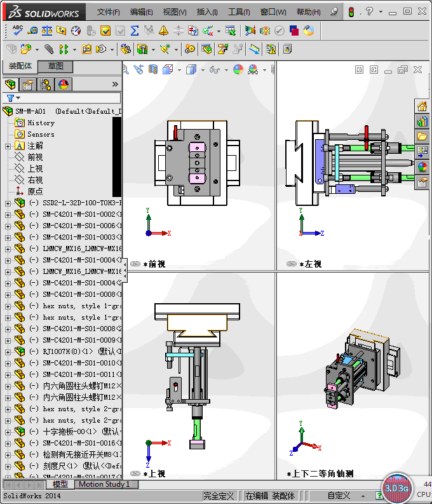Click the Mate paperclip icon
The image size is (432, 504).
coord(49,49)
